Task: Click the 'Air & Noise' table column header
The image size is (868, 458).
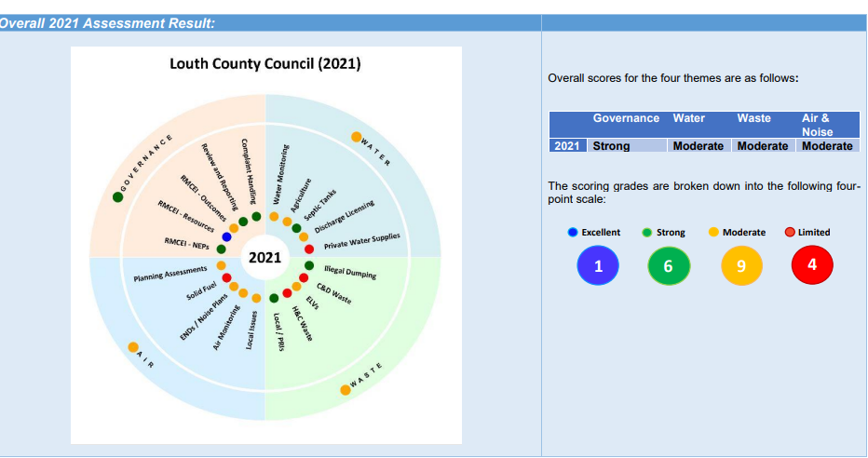Action: [x=818, y=125]
